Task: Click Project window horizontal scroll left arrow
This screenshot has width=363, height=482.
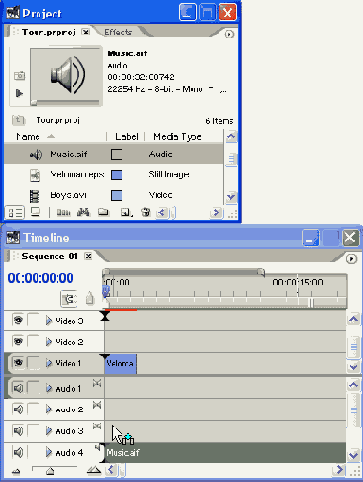Action: tap(162, 212)
